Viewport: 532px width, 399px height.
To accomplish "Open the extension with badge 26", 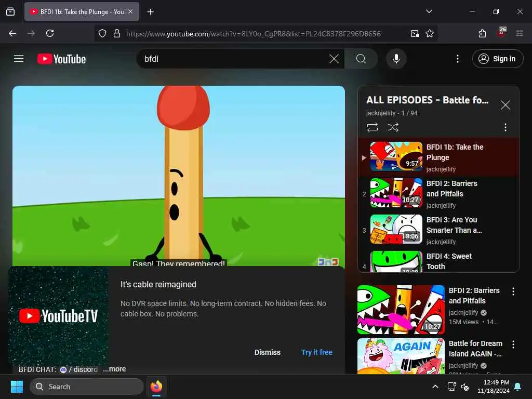I will click(x=501, y=33).
